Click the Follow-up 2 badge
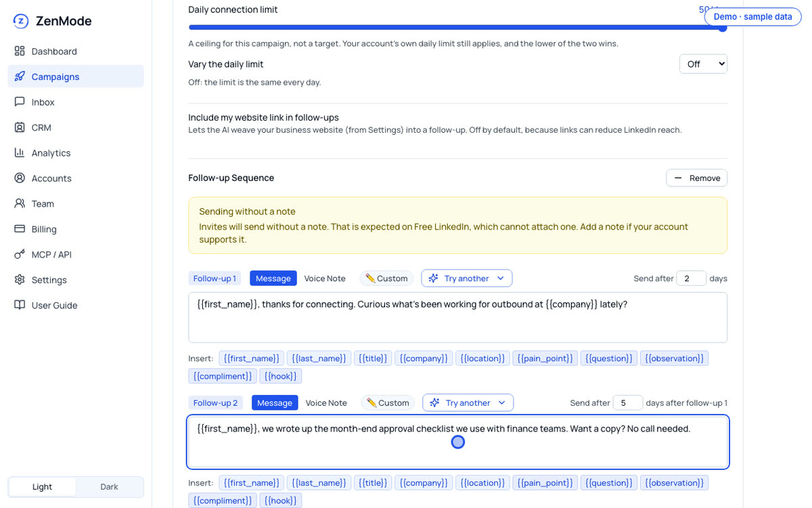Image resolution: width=812 pixels, height=508 pixels. (216, 403)
